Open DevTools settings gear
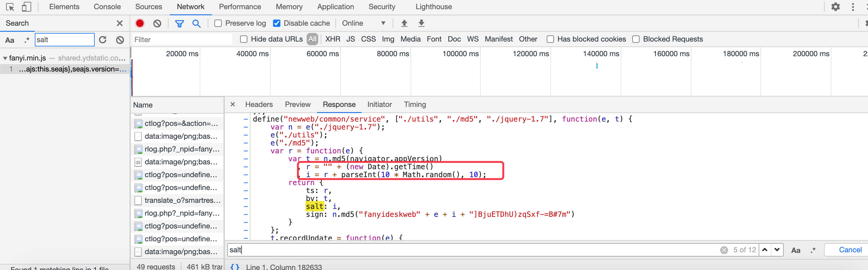Image resolution: width=868 pixels, height=270 pixels. 835,7
